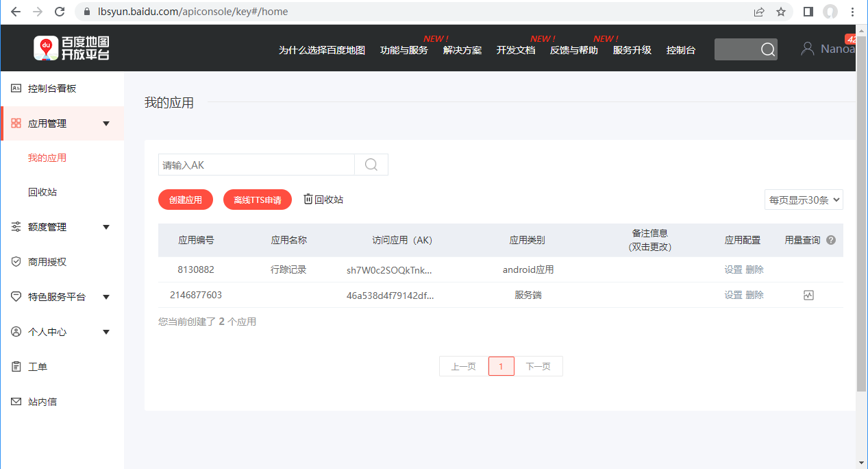Click 下一页 pagination button
This screenshot has width=868, height=469.
pos(538,366)
